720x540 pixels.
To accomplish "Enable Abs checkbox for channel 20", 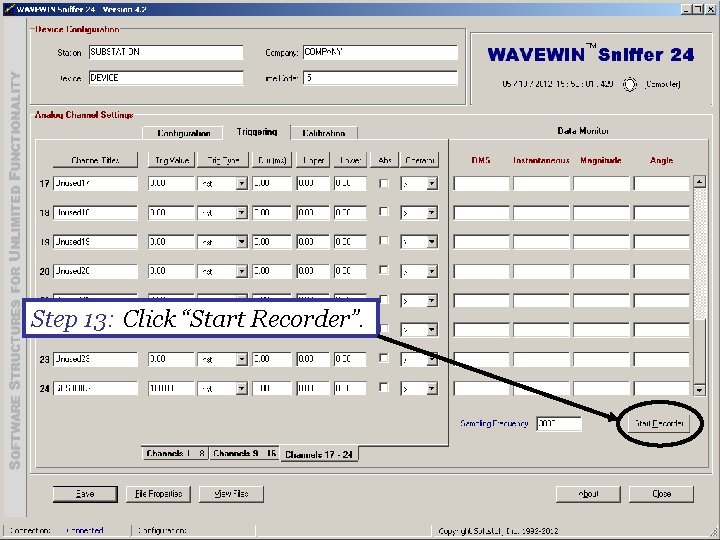I will pyautogui.click(x=383, y=270).
